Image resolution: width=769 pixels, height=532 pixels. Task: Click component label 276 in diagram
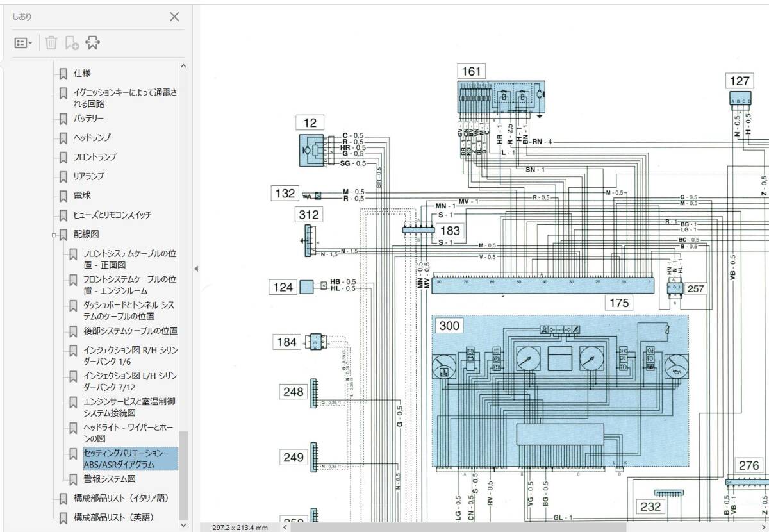click(748, 466)
